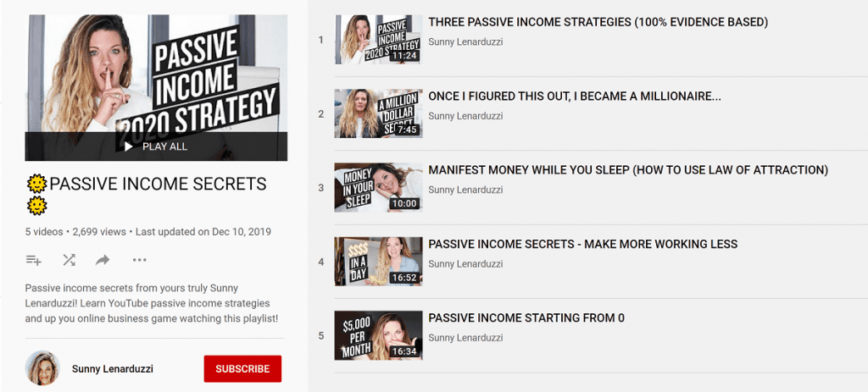Open the title 'Once I Figured This Out, I Became a Millionaire'
This screenshot has width=868, height=392.
[x=575, y=97]
